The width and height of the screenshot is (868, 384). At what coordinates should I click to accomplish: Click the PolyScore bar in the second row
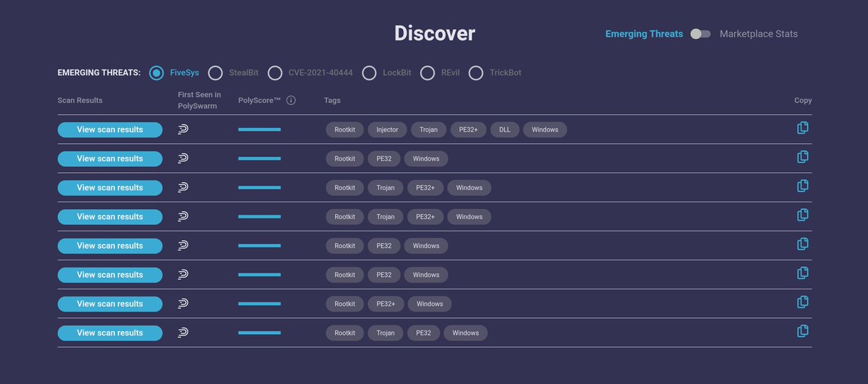point(260,158)
